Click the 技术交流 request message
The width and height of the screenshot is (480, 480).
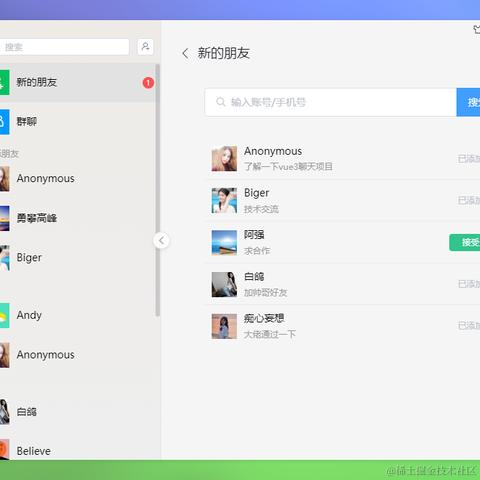pos(261,209)
